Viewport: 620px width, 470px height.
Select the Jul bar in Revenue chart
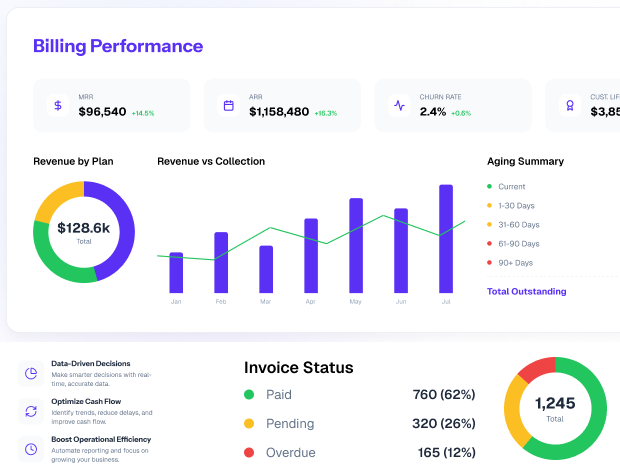point(446,239)
